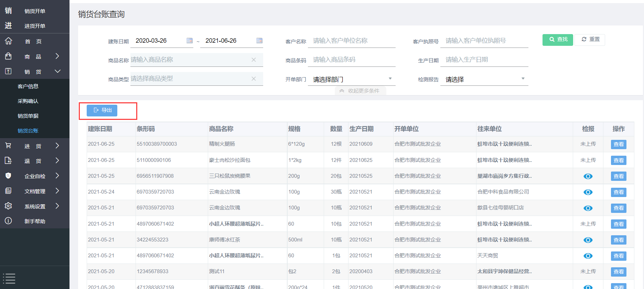Screen dimensions: 644x289
Task: Open 客户信息 in the sidebar submenu
Action: pos(28,86)
